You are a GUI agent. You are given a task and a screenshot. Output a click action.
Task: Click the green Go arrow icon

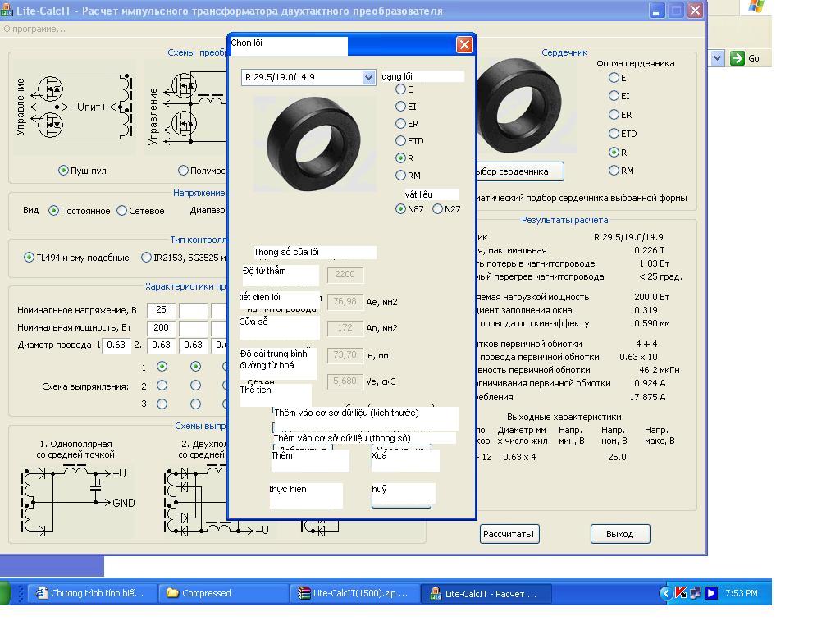[737, 57]
